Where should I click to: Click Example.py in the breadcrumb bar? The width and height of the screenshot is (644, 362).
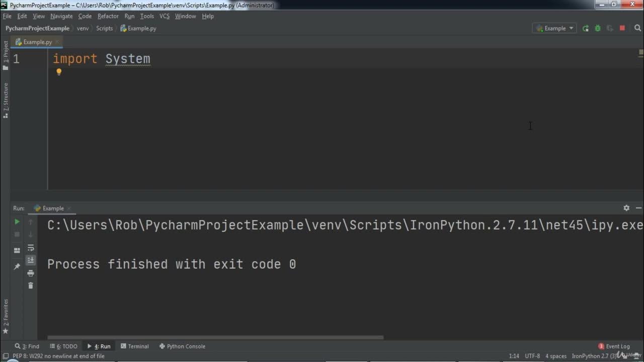click(138, 29)
